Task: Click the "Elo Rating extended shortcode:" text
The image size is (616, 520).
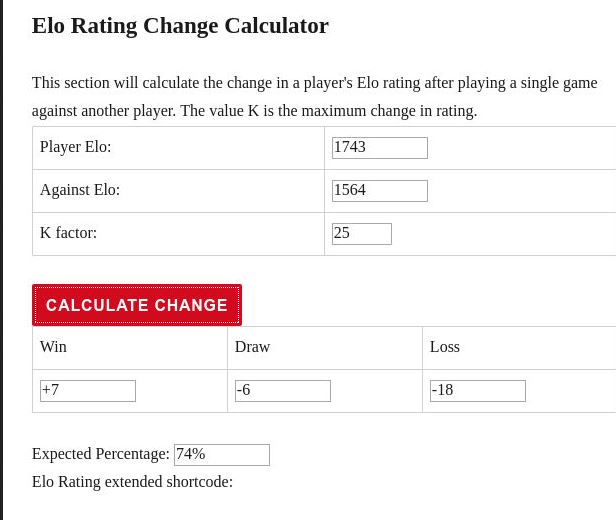Action: tap(132, 482)
